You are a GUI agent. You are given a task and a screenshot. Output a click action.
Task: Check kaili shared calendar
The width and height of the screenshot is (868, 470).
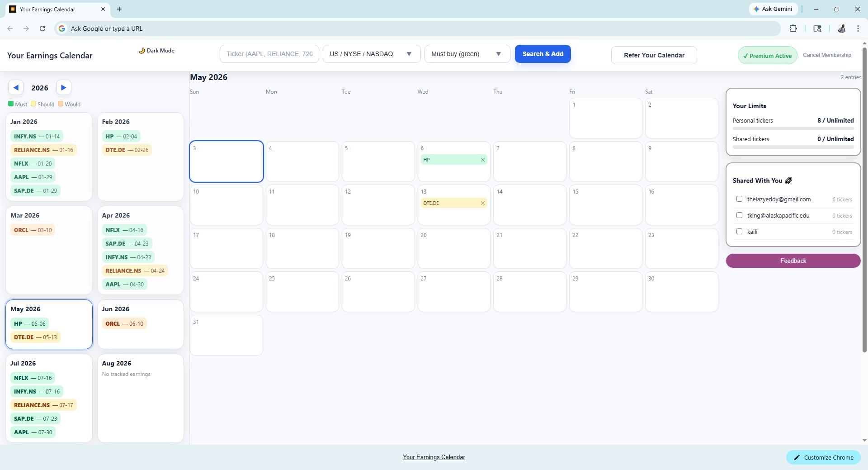739,232
